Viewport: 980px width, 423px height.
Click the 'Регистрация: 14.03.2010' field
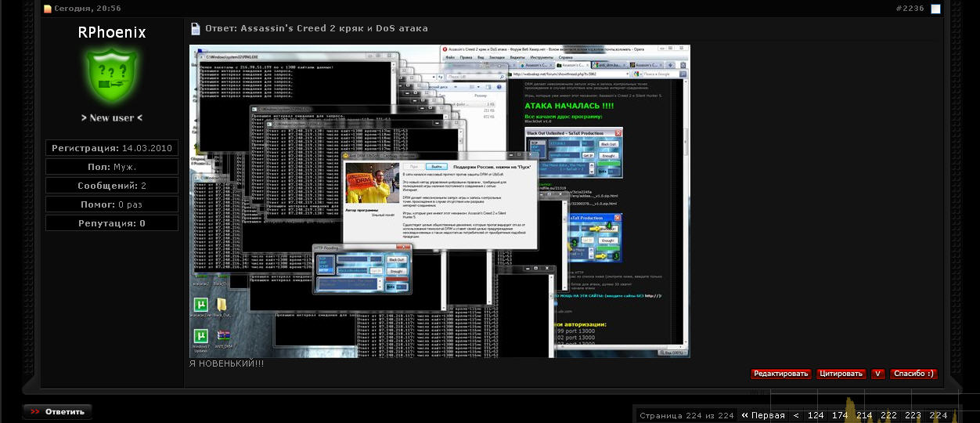(112, 148)
